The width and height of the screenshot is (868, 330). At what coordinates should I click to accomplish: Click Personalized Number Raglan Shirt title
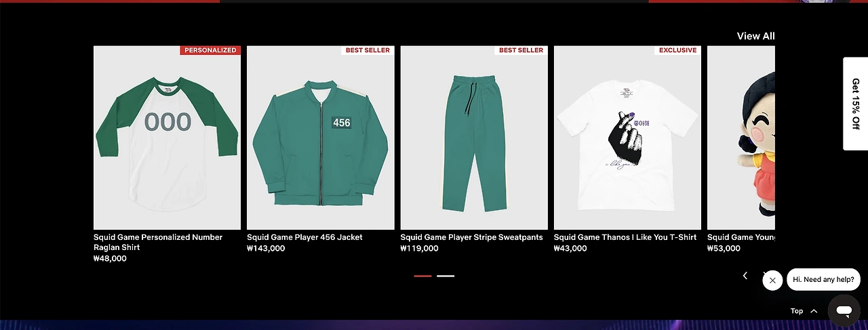click(158, 242)
